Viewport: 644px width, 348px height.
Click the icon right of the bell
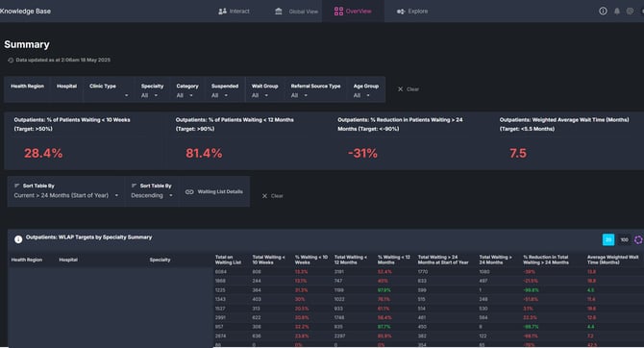[630, 12]
